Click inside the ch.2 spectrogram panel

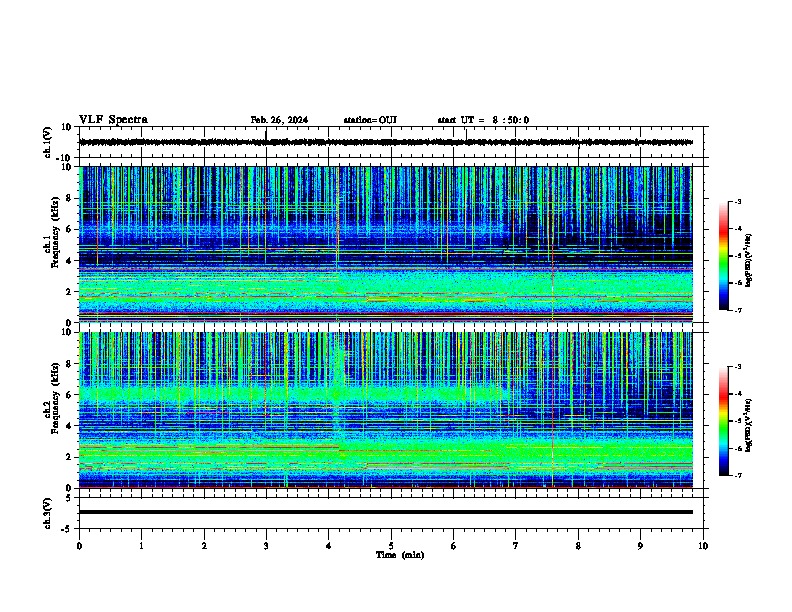click(x=385, y=410)
